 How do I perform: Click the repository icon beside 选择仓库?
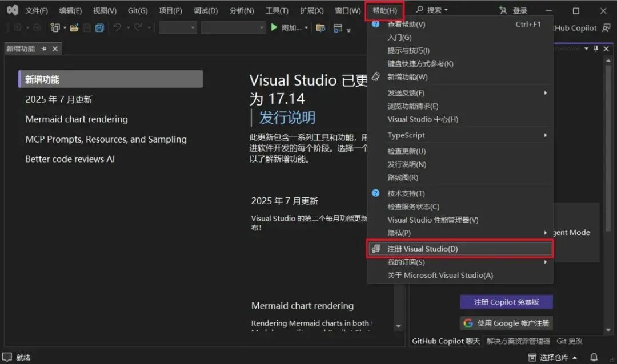(532, 357)
